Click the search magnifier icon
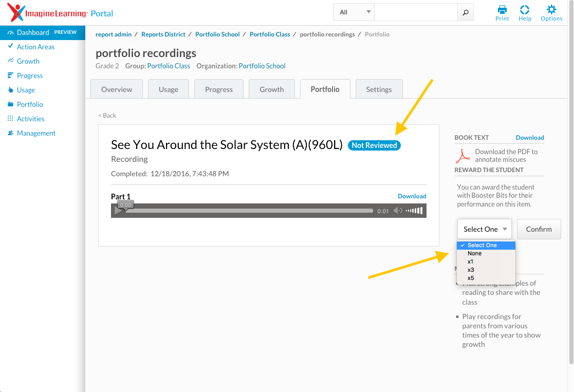 pyautogui.click(x=466, y=12)
